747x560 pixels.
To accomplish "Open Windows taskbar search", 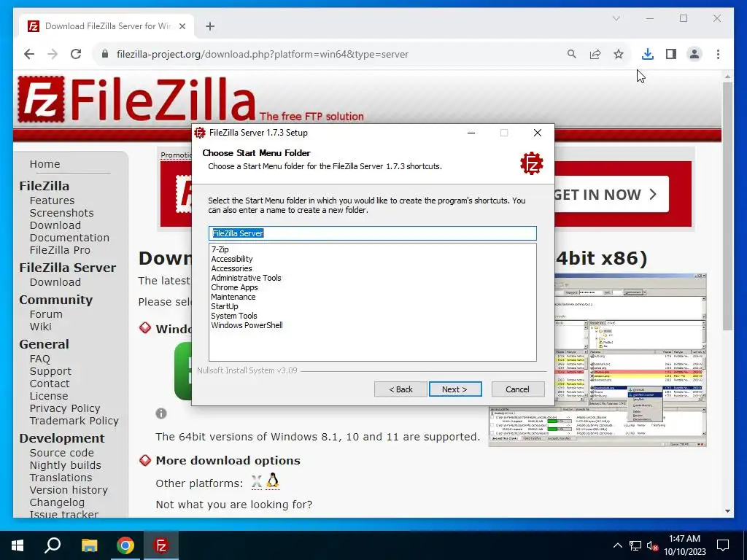I will (53, 545).
